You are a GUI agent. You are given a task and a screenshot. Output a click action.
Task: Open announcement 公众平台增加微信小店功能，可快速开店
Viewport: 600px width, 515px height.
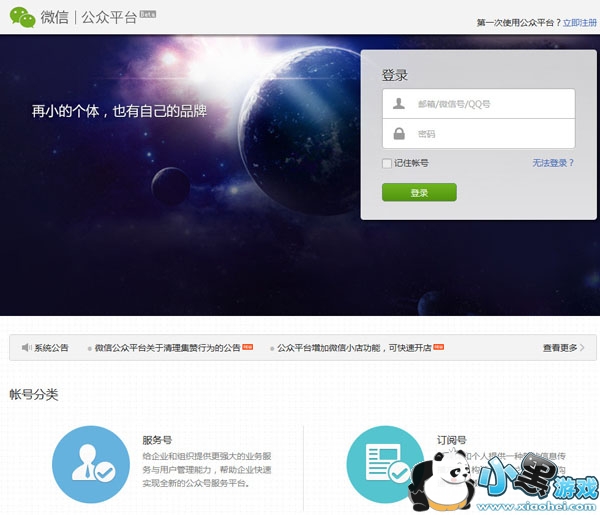pos(354,347)
